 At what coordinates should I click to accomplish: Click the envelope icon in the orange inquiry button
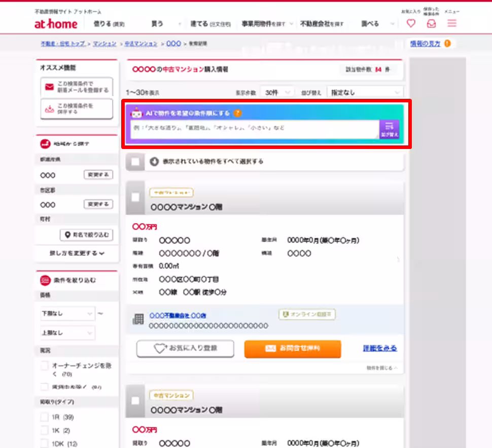[270, 348]
